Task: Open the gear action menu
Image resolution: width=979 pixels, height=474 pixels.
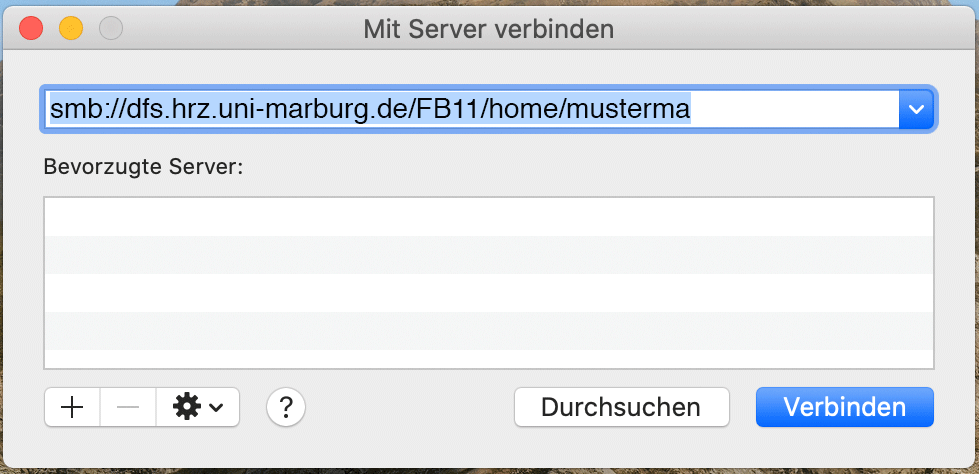Action: [198, 407]
